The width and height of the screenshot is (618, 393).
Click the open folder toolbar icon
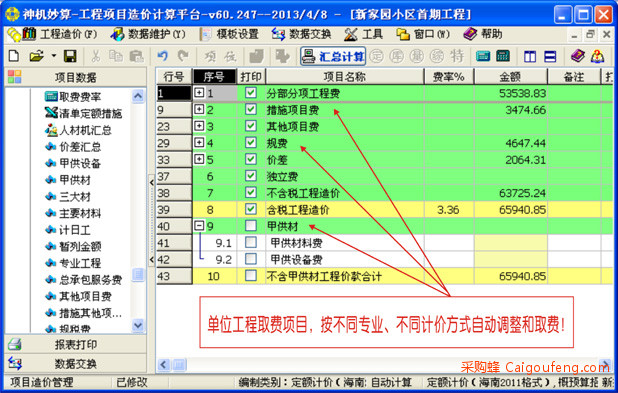click(x=36, y=56)
